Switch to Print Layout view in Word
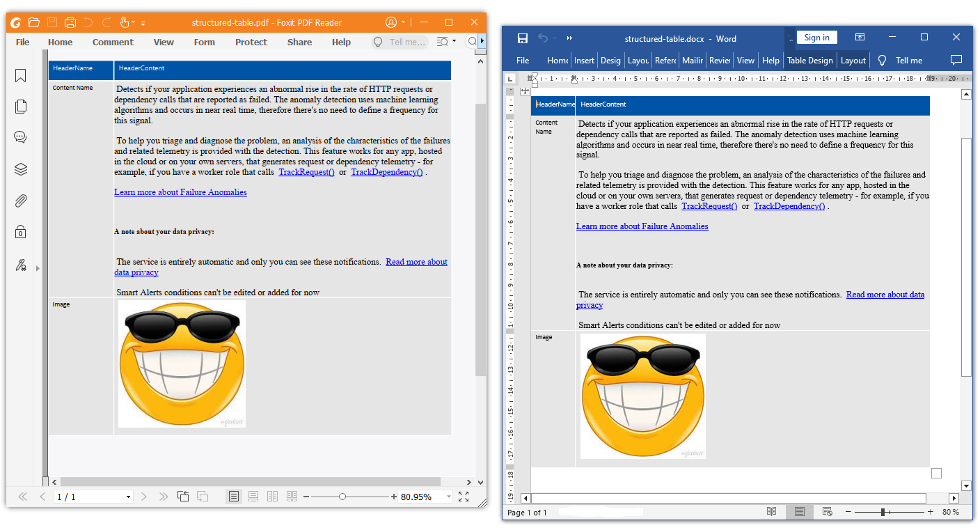The width and height of the screenshot is (980, 530). point(799,512)
